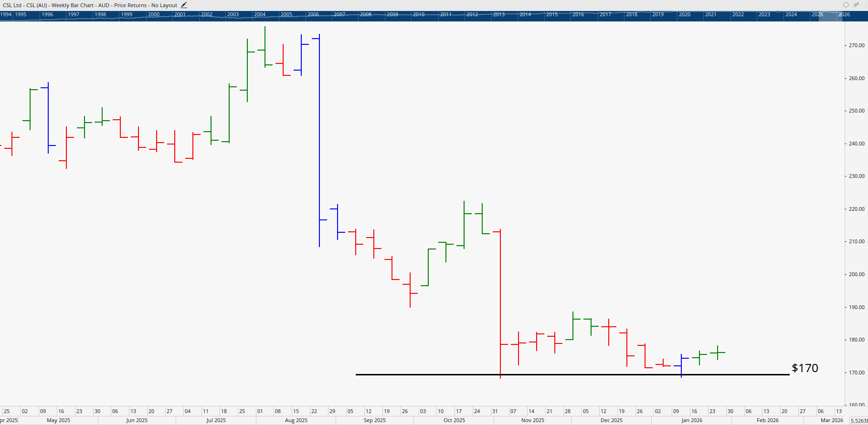Click the 'Nov 2025' month label
The height and width of the screenshot is (425, 868).
(533, 420)
